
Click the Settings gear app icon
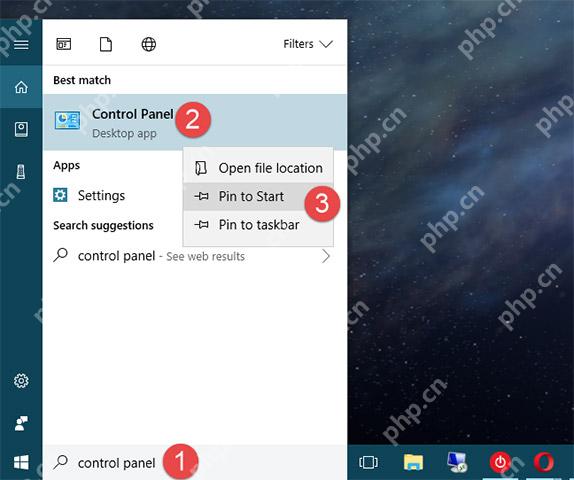click(x=60, y=195)
